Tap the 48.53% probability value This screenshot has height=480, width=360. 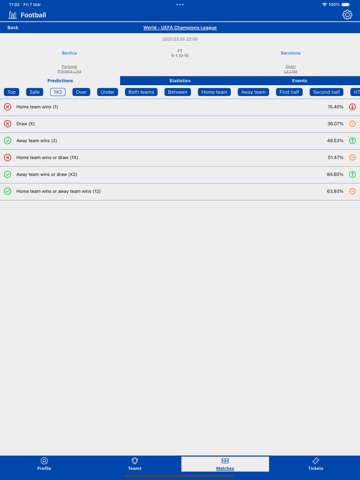coord(335,141)
